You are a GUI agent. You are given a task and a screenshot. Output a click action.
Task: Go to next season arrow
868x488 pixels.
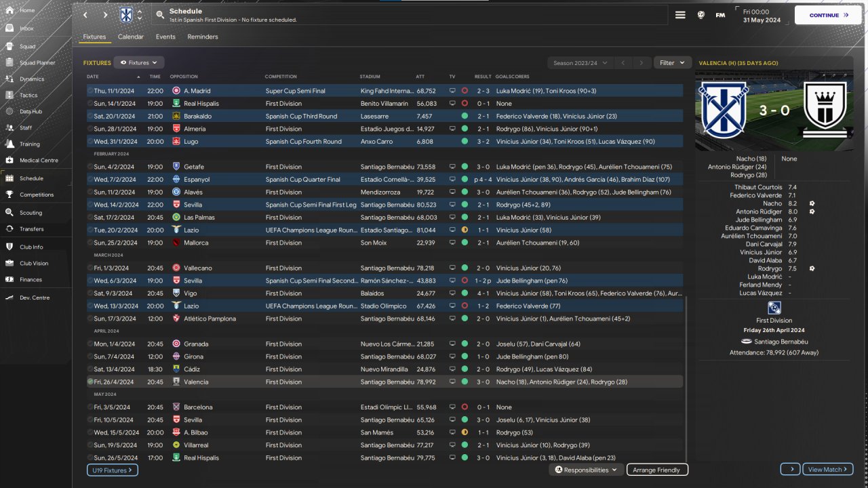(x=641, y=63)
